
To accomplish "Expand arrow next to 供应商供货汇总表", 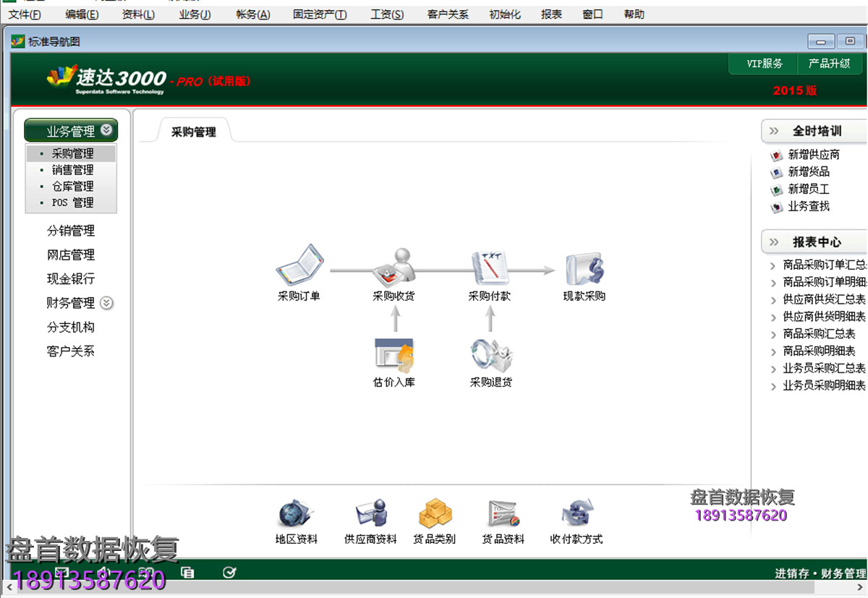I will (x=773, y=300).
